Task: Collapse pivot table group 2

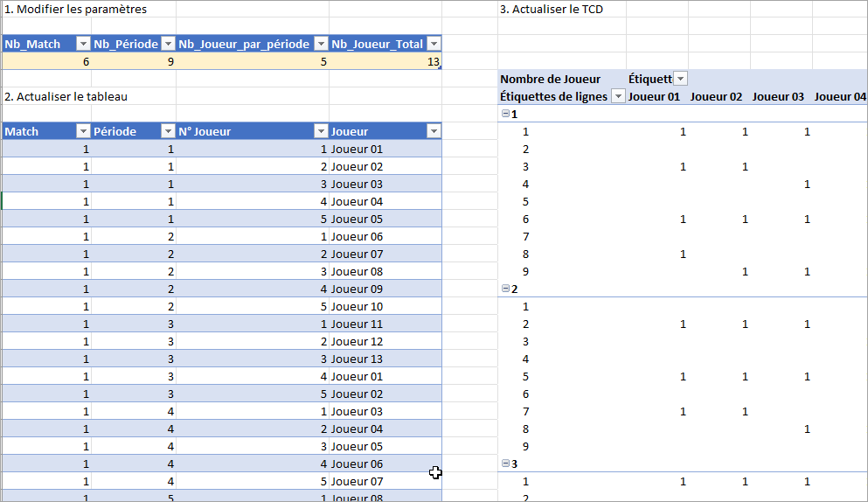Action: [504, 289]
